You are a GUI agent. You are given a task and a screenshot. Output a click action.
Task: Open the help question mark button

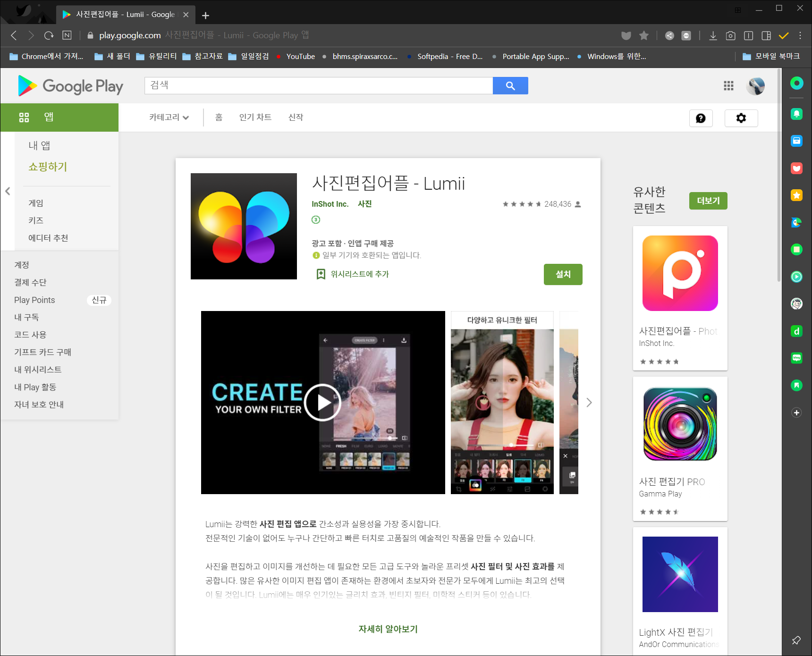pos(701,118)
